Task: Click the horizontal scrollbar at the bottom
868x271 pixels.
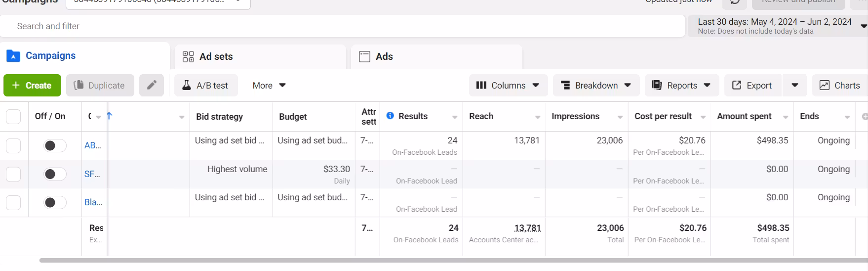Action: point(444,260)
